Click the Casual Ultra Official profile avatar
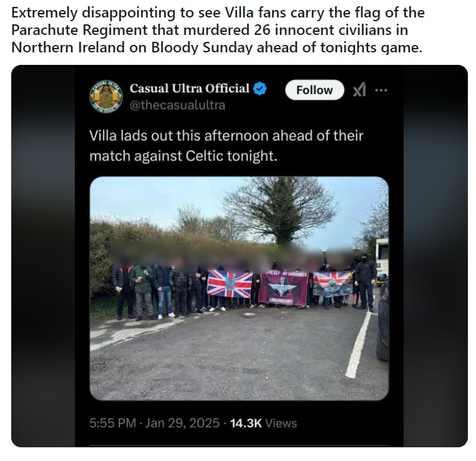476x461 pixels. 106,97
